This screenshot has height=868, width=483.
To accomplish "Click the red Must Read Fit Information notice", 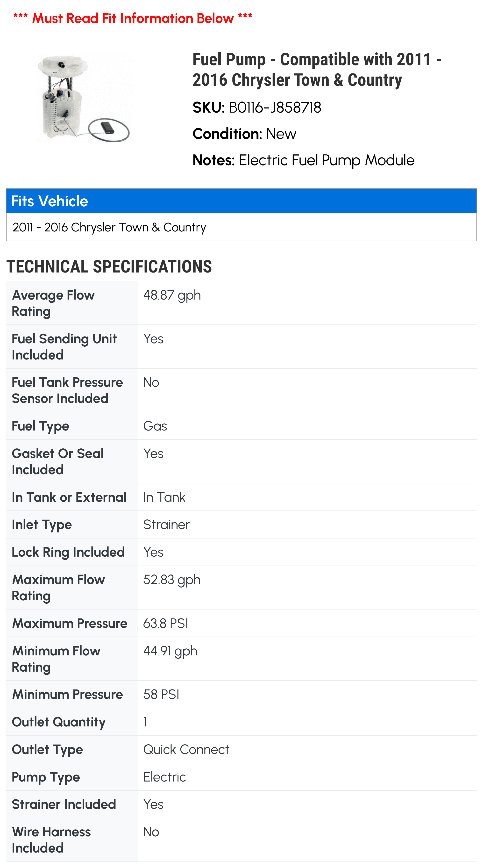I will [x=133, y=18].
